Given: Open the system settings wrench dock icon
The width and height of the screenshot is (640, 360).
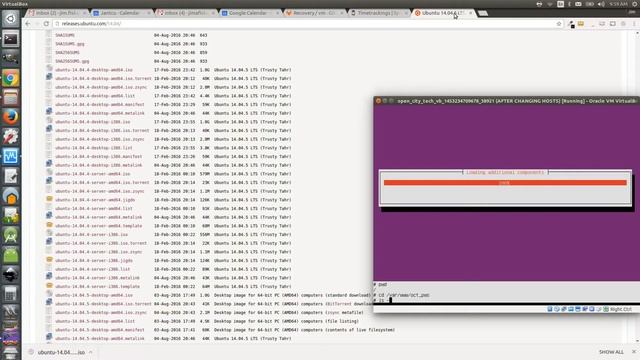Looking at the screenshot, I should (11, 137).
